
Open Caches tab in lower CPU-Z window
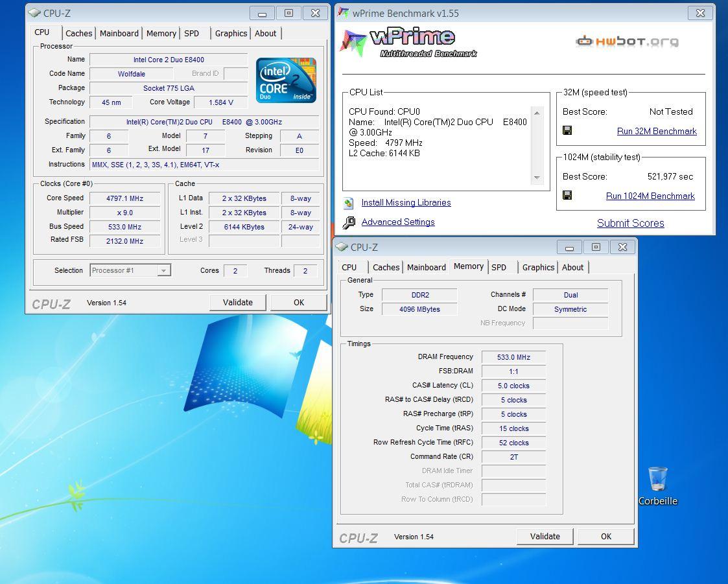coord(386,268)
